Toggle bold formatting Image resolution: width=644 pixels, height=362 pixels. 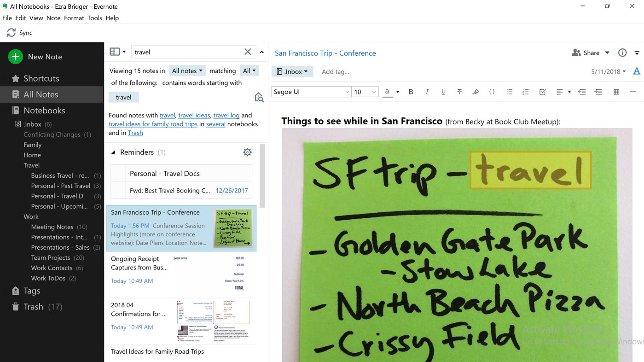point(411,92)
